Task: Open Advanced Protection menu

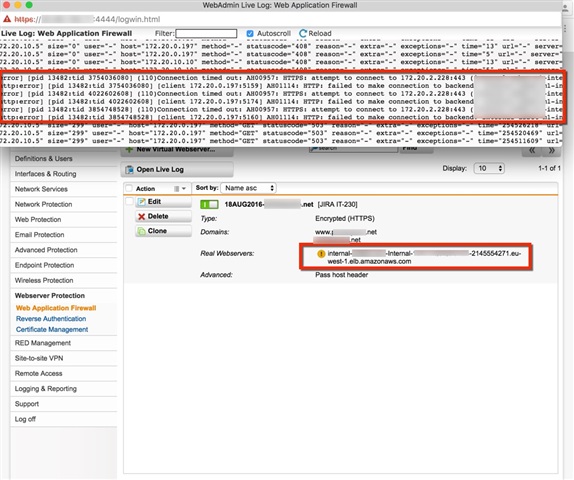Action: coord(46,250)
